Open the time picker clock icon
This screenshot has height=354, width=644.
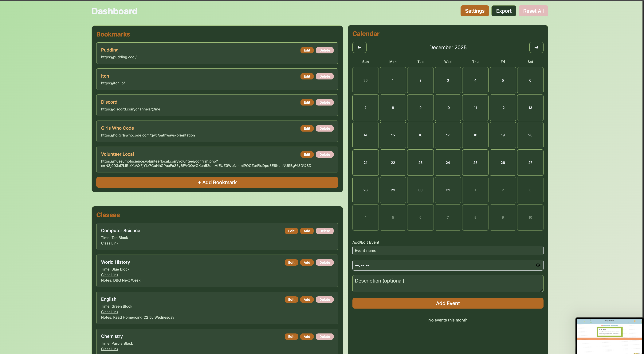[x=538, y=265]
